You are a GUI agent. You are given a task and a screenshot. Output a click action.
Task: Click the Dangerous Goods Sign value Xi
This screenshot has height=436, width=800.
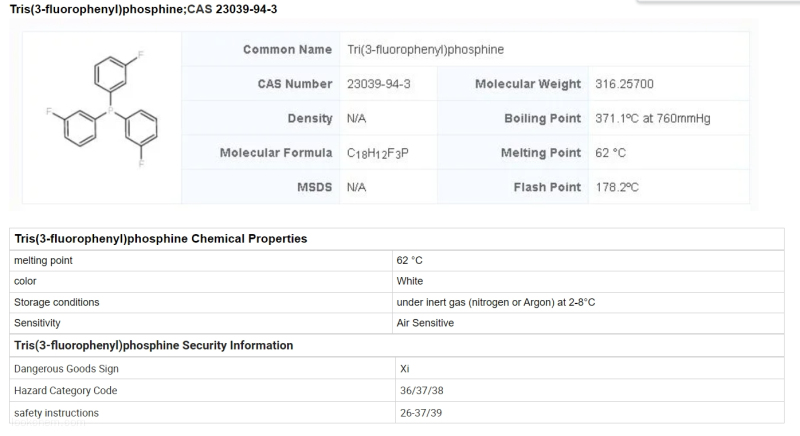tap(405, 369)
